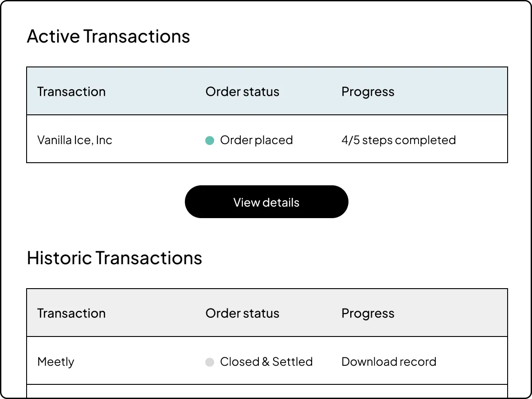Image resolution: width=532 pixels, height=399 pixels.
Task: Click the Order placed status label
Action: 256,140
